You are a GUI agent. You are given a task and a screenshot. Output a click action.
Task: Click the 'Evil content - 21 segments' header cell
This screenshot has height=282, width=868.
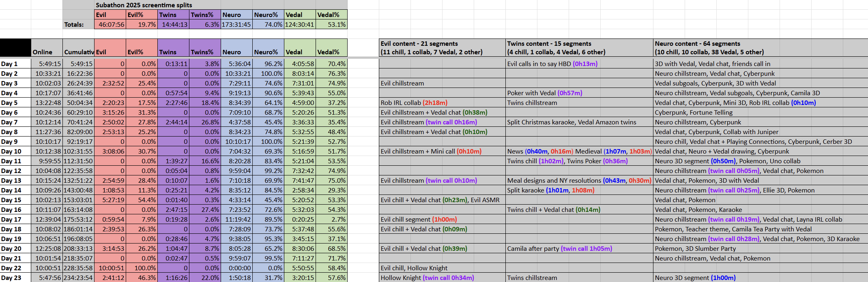click(442, 48)
